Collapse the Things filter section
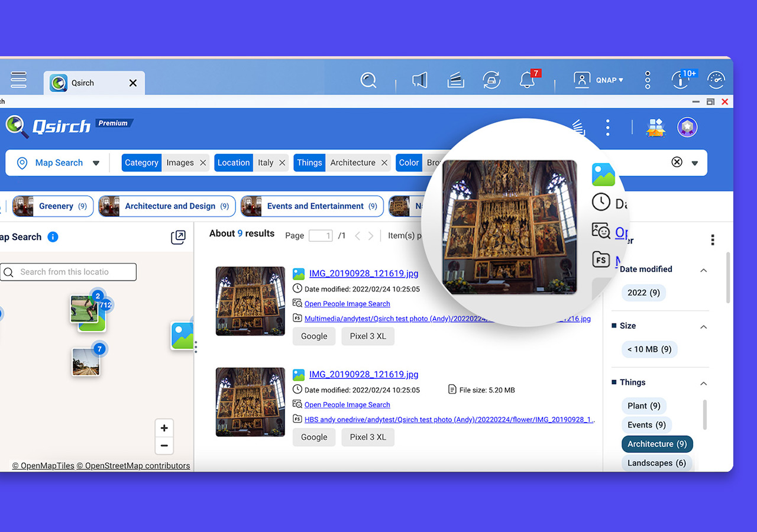The width and height of the screenshot is (757, 532). 704,384
